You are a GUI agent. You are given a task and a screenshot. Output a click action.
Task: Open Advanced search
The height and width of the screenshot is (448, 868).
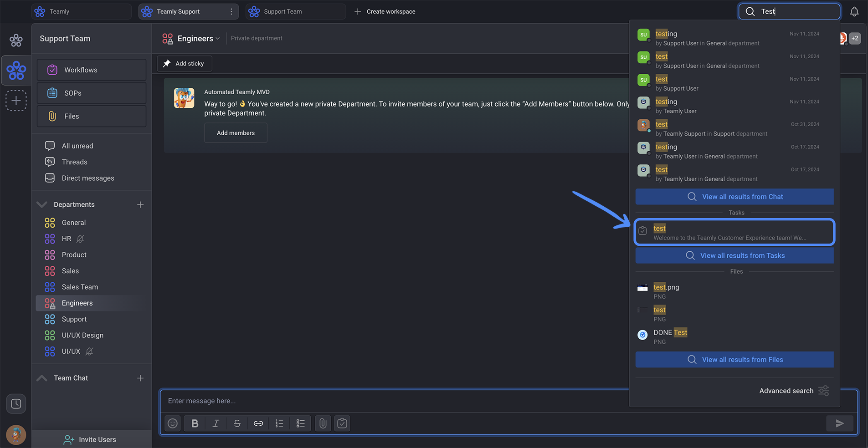point(786,391)
